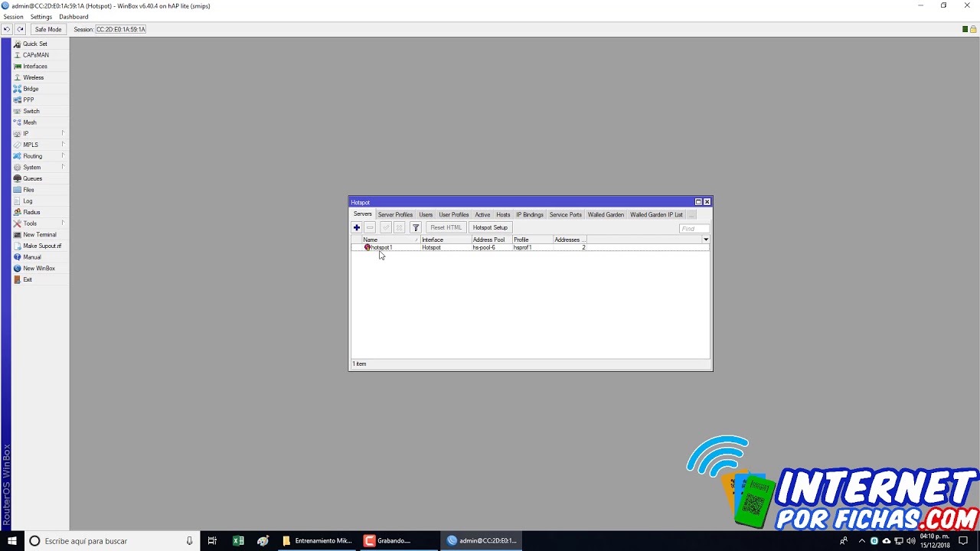Viewport: 980px width, 551px height.
Task: Disable selected server with X button
Action: (399, 227)
